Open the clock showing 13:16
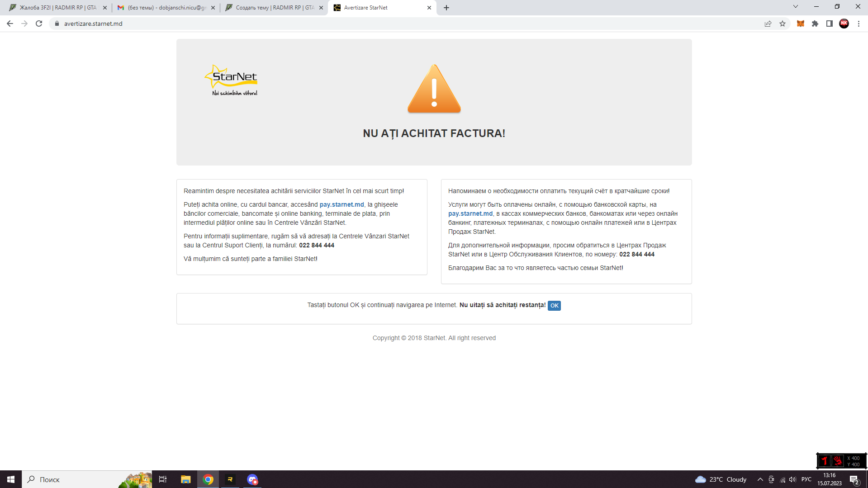 (x=830, y=479)
